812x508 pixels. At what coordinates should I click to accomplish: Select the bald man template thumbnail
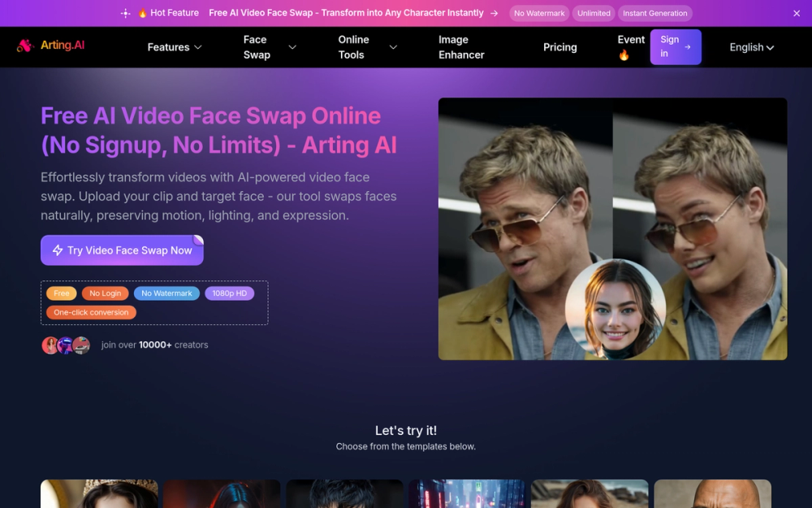pos(713,493)
